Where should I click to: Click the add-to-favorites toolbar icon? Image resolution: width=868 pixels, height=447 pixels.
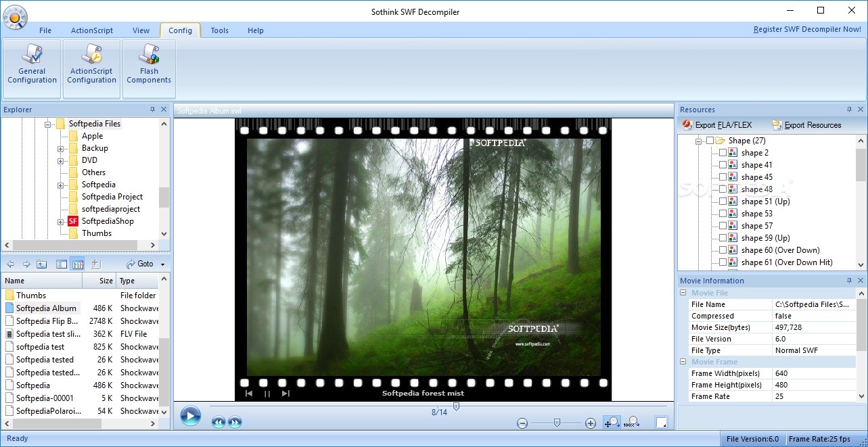(95, 264)
